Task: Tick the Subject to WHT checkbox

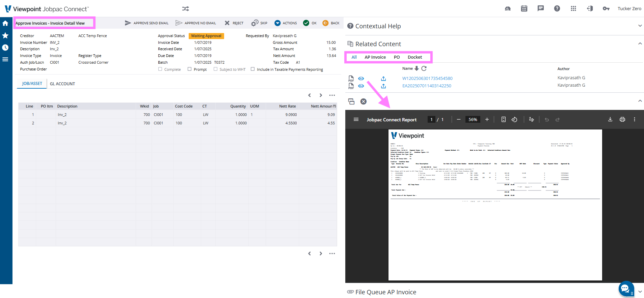Action: click(215, 69)
